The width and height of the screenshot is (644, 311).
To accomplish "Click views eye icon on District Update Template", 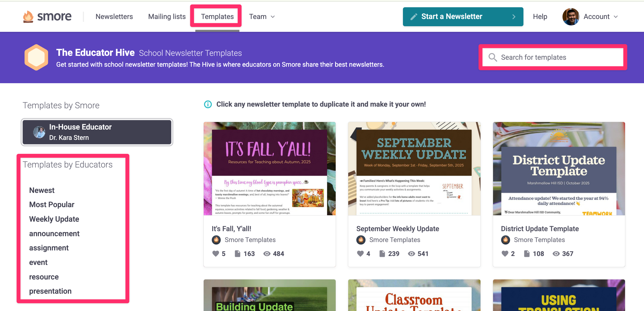I will click(x=556, y=253).
